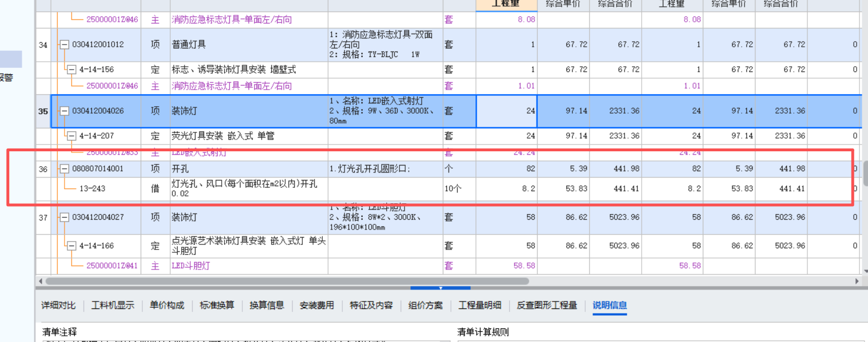Select row number 36
This screenshot has height=342, width=868.
(43, 169)
